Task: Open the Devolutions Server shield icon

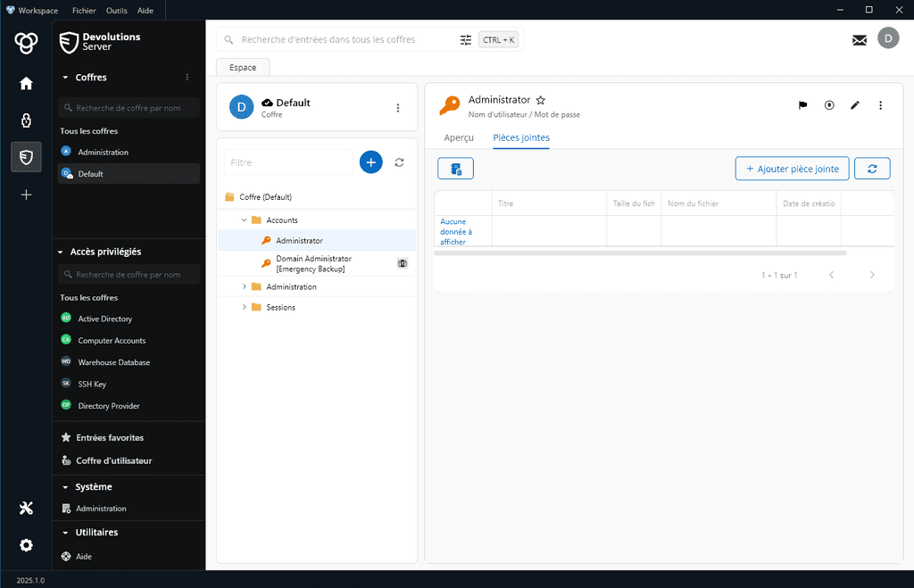Action: (x=26, y=157)
